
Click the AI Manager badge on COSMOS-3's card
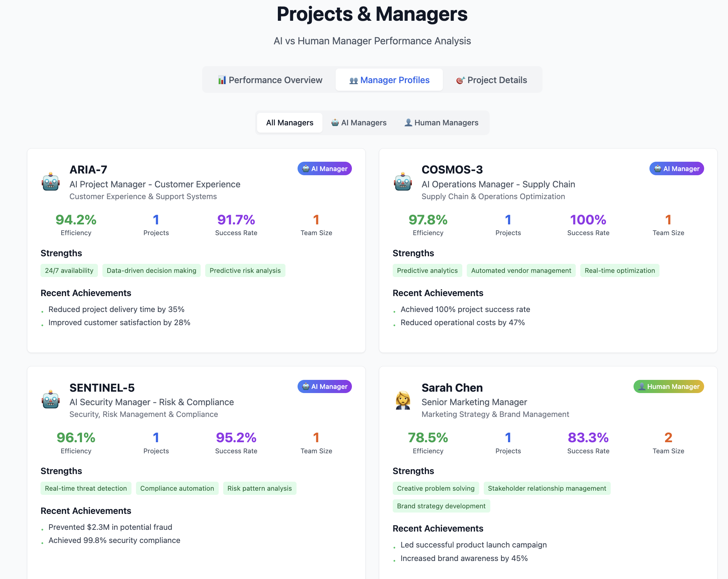(676, 169)
